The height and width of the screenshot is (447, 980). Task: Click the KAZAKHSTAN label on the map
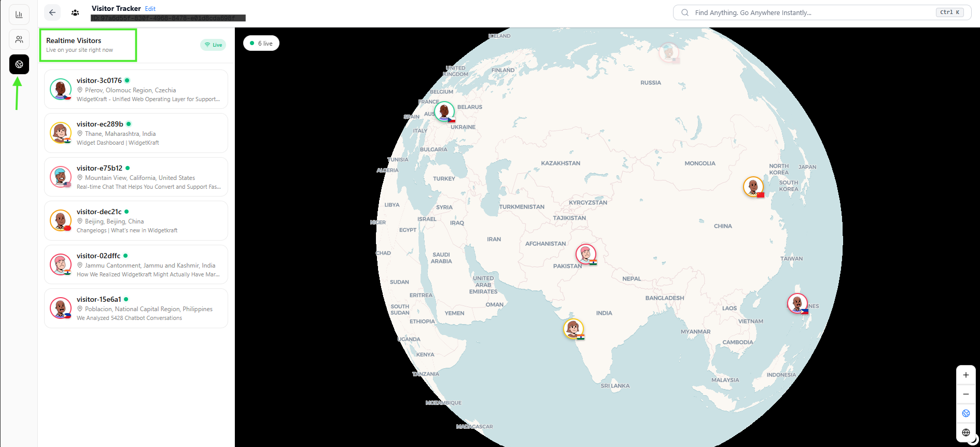(x=561, y=163)
